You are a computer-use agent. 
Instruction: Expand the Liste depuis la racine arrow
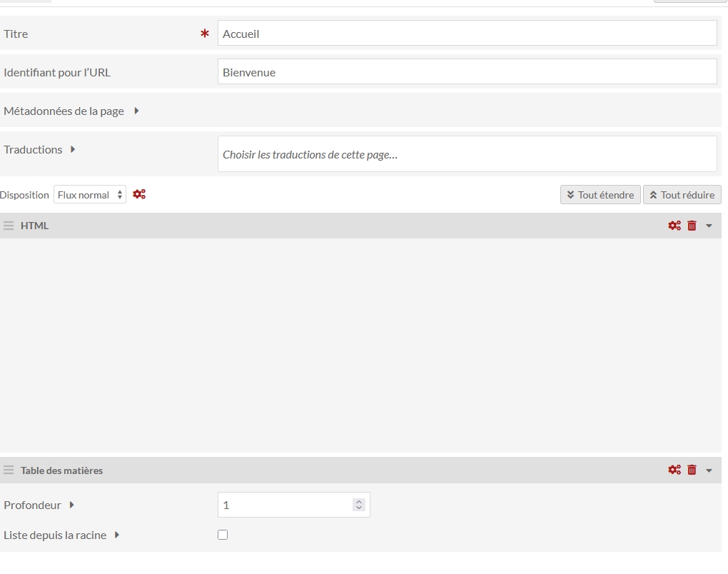tap(117, 535)
